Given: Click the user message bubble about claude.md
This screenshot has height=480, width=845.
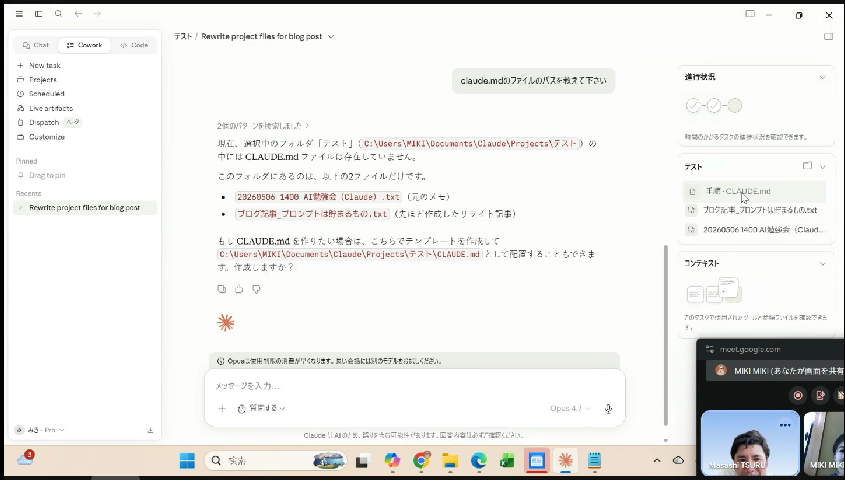Looking at the screenshot, I should [534, 81].
